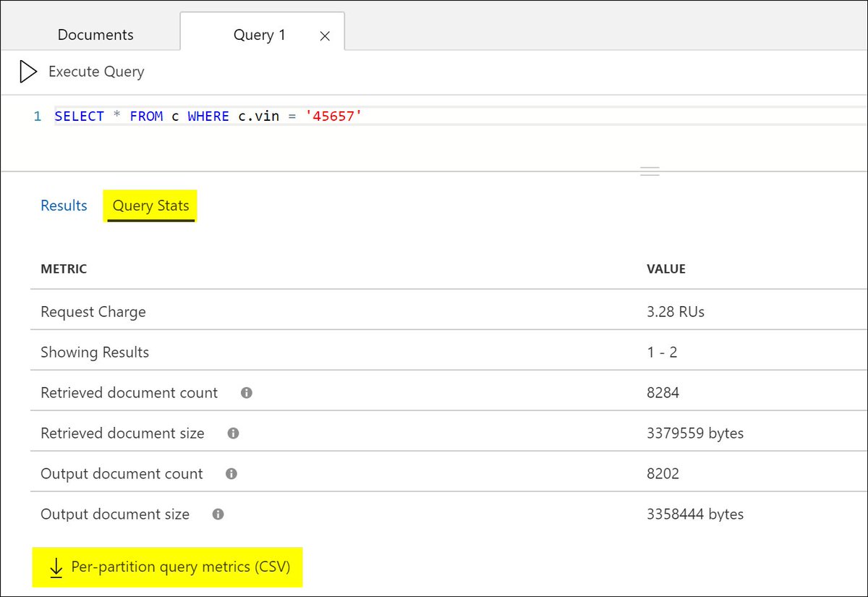Show info for Output document count
Image resolution: width=868 pixels, height=597 pixels.
(231, 474)
